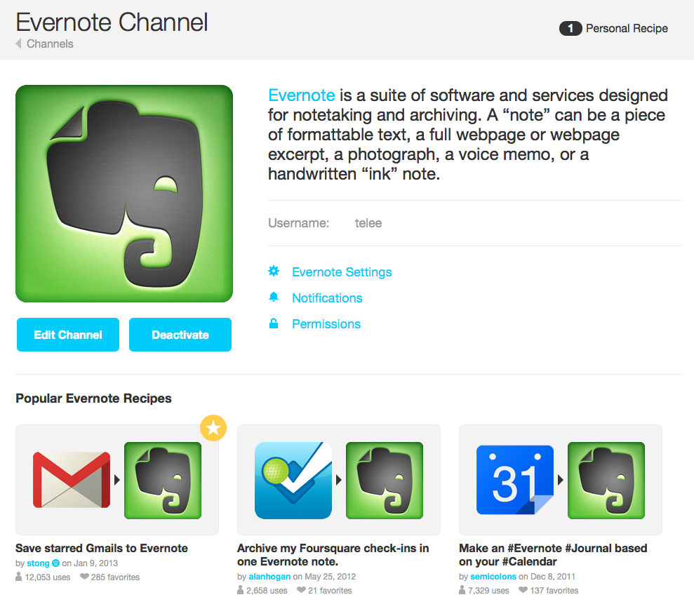Click the back arrow next to Channels
Viewport: 694px width, 616px height.
(x=19, y=44)
